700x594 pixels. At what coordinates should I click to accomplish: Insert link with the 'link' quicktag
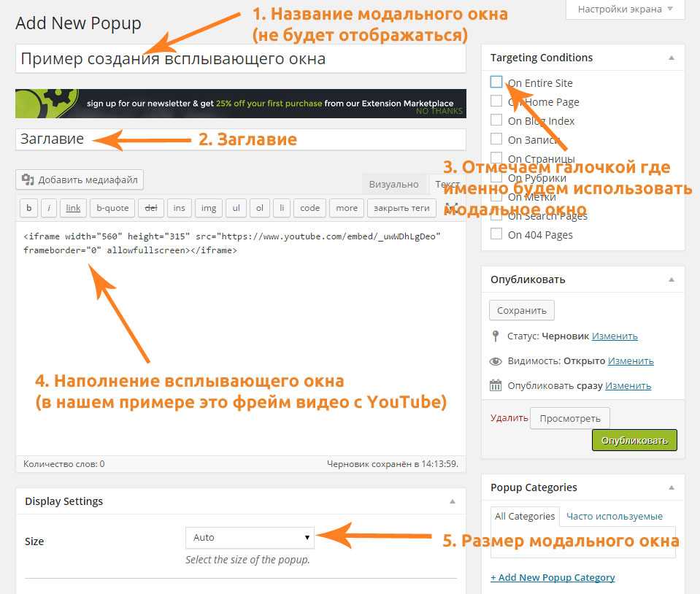coord(73,208)
